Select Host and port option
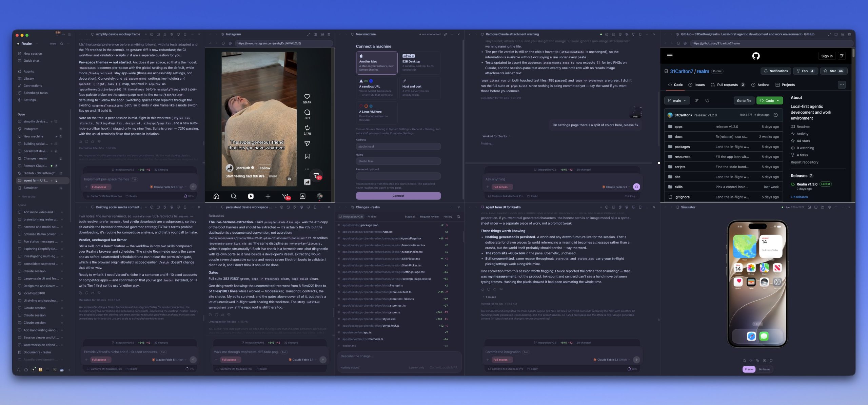868x405 pixels. pos(420,88)
